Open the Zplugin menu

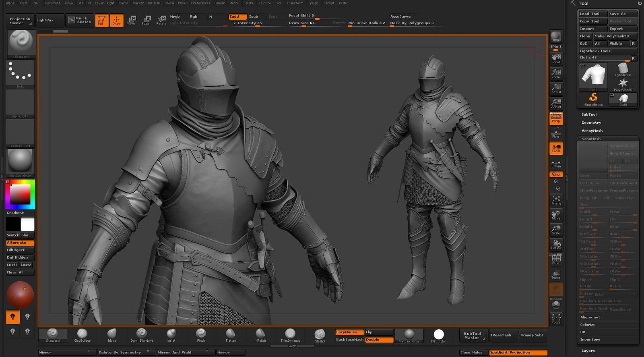tap(313, 3)
